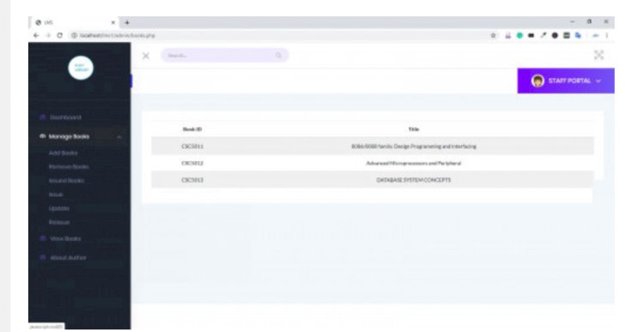Open the About Author sidebar item
644x332 pixels.
click(x=68, y=257)
